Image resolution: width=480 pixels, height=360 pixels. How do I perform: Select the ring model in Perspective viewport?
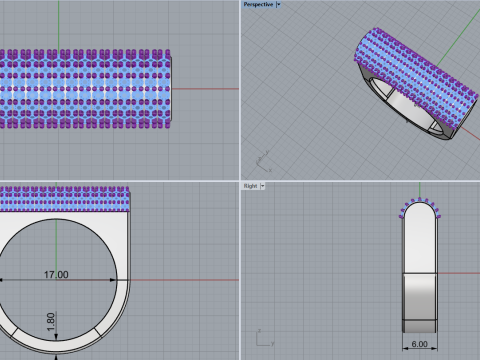coord(416,84)
